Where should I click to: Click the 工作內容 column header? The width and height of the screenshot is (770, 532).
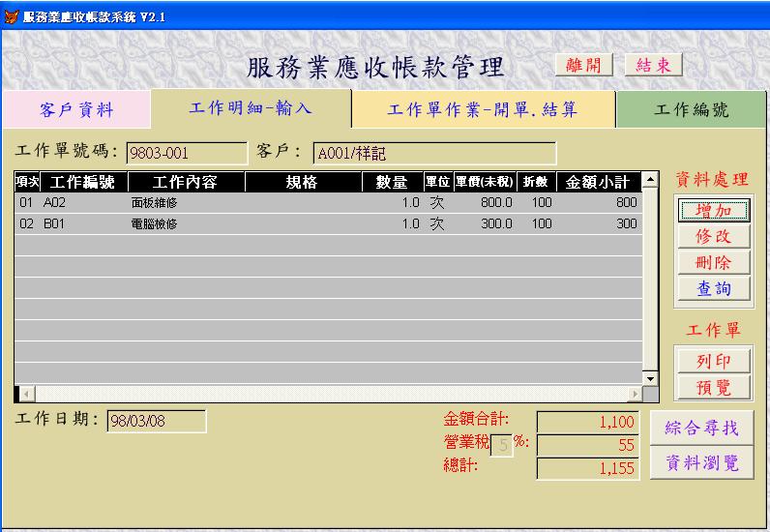click(x=186, y=182)
